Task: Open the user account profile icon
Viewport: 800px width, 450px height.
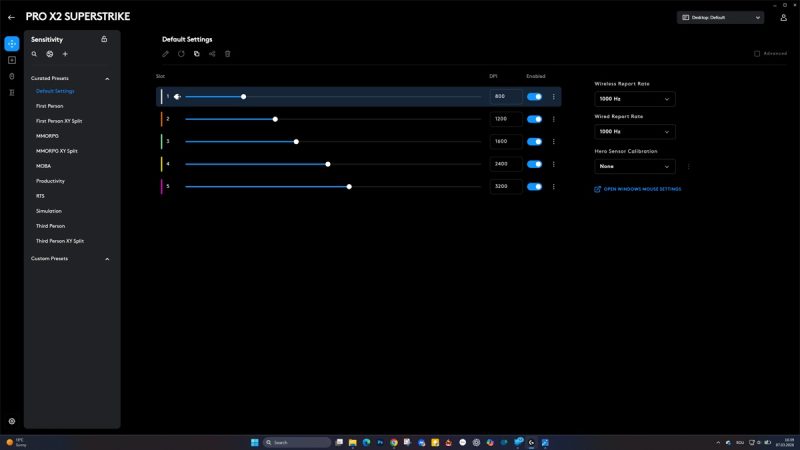Action: (783, 17)
